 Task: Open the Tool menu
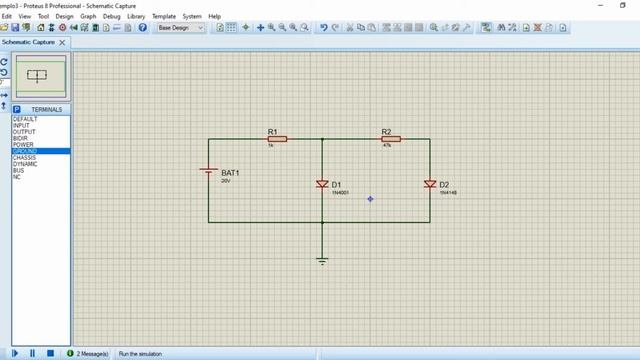(43, 16)
